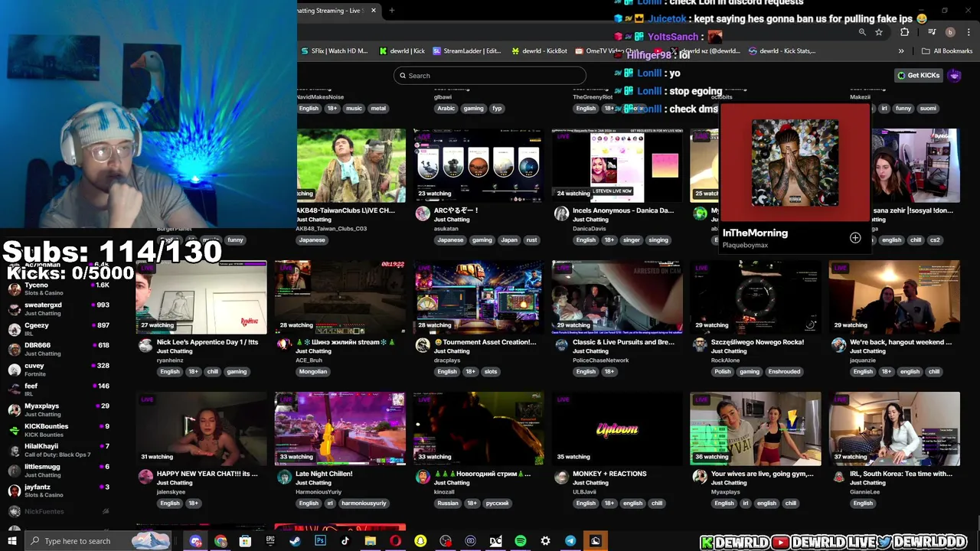
Task: Click PoliceChaseNetwork channel avatar
Action: click(561, 345)
